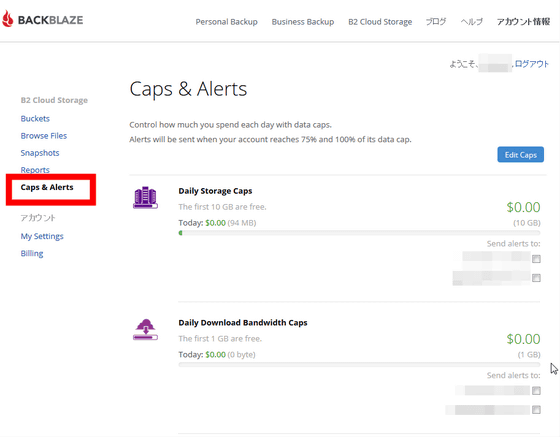The width and height of the screenshot is (560, 437).
Task: Click the large $0.00 for Daily Storage Caps
Action: click(x=523, y=207)
